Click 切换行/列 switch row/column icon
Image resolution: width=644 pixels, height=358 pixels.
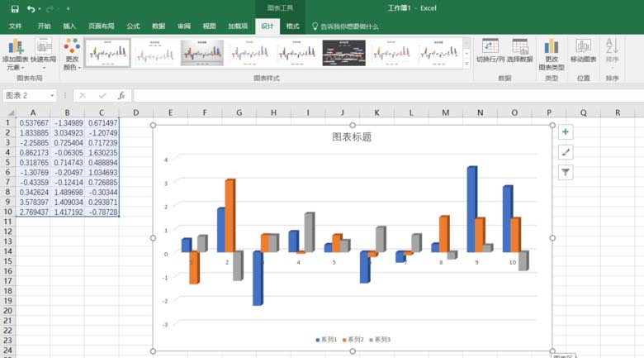pyautogui.click(x=490, y=50)
